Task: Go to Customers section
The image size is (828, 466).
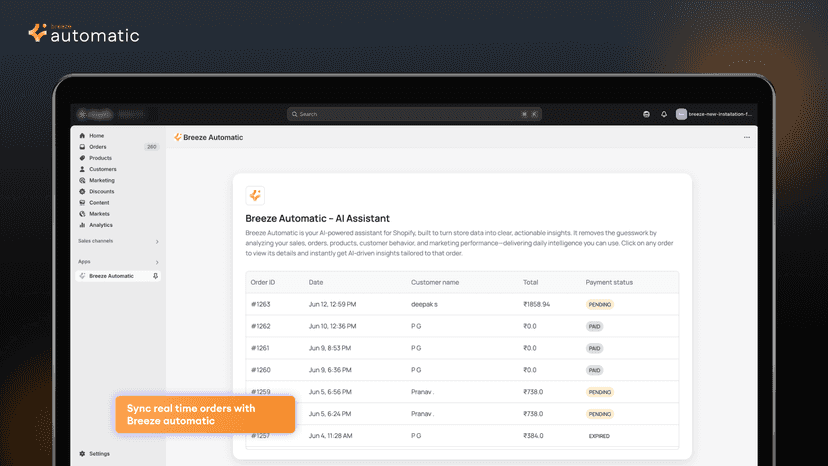Action: [x=102, y=169]
